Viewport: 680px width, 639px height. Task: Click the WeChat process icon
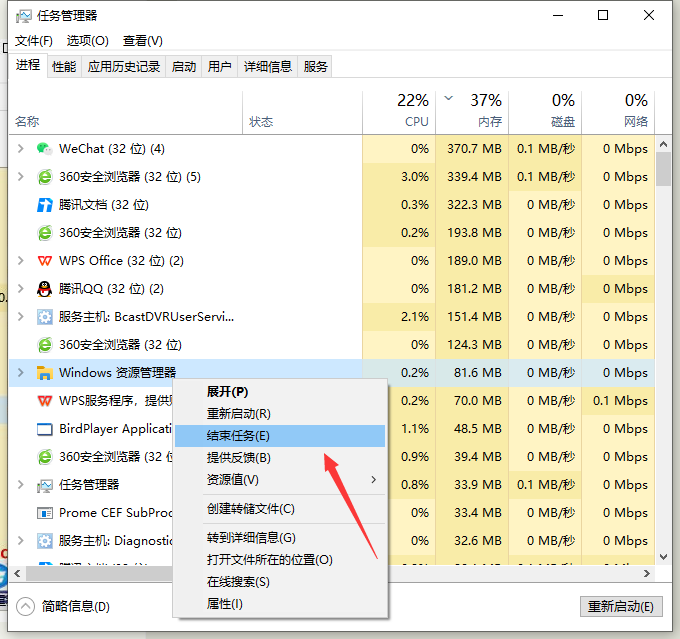[44, 149]
